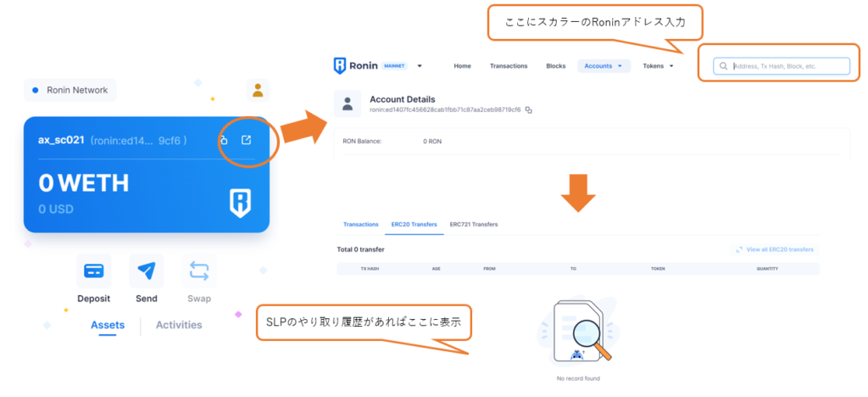Click the Deposit card icon
Screen dimensions: 868x397
(x=93, y=271)
